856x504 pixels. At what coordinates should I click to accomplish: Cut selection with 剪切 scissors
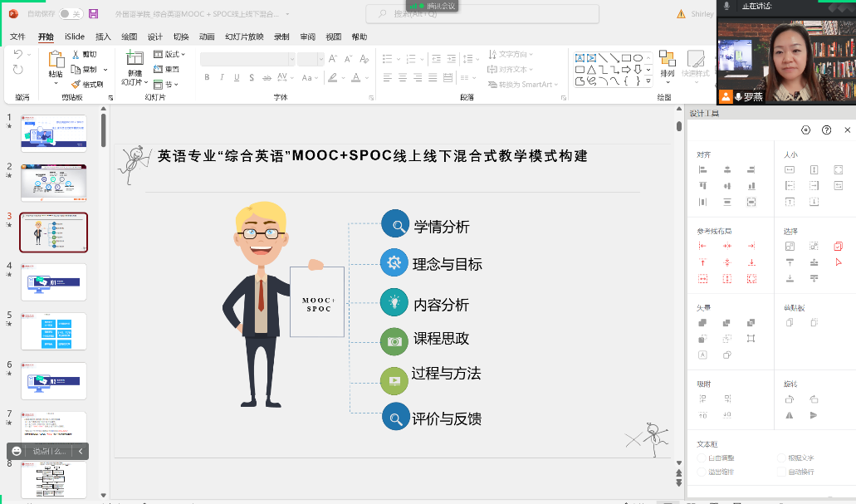85,54
